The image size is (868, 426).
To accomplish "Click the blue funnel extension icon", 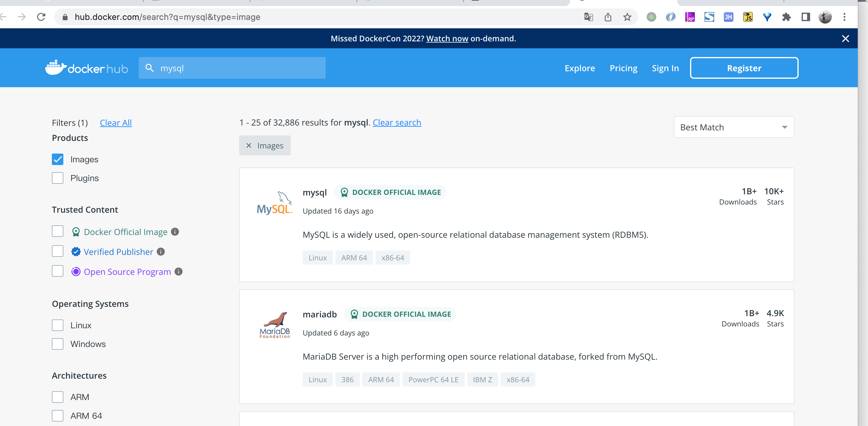I will (767, 17).
